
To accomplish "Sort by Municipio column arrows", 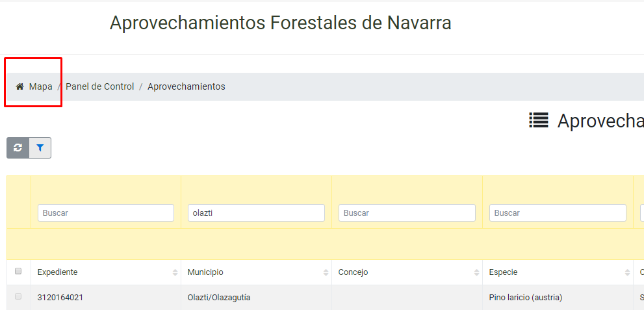I will [326, 272].
